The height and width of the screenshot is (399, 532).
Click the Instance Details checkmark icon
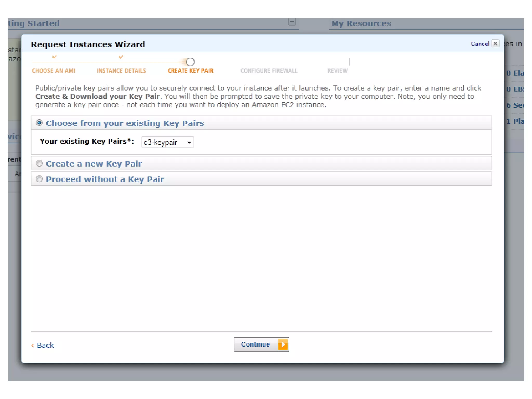tap(121, 57)
